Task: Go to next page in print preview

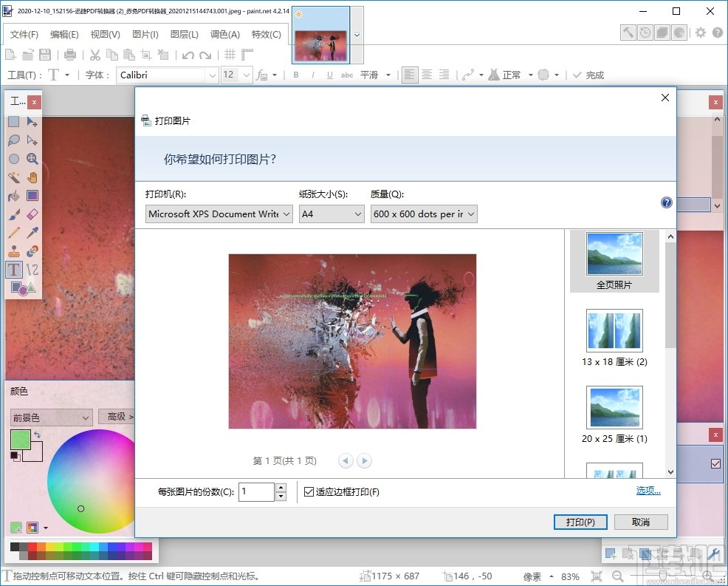Action: click(365, 460)
